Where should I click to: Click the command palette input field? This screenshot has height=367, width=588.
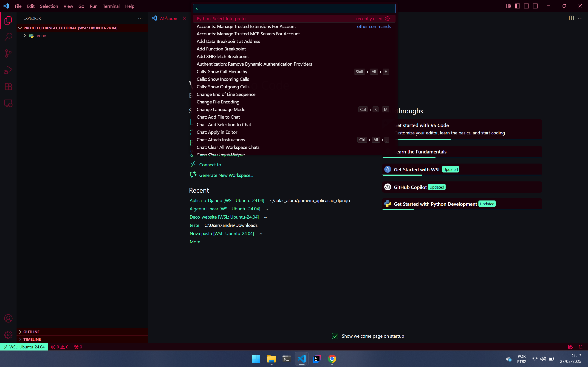coord(294,9)
